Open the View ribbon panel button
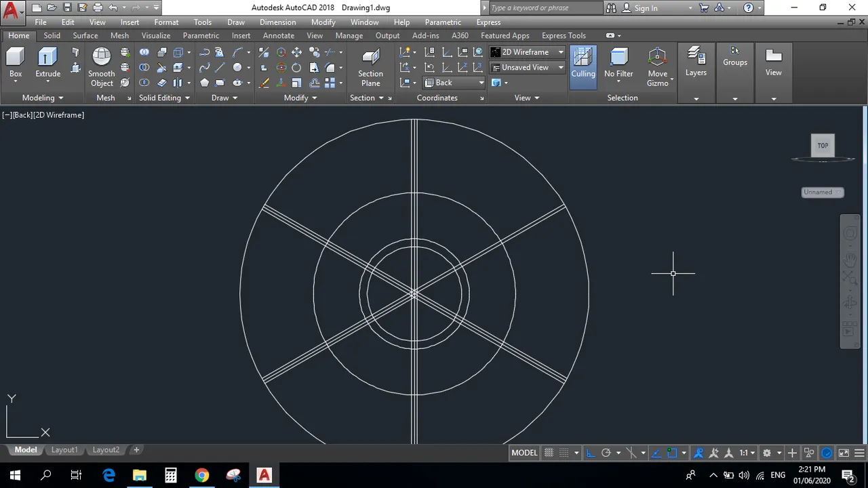Screen dimensions: 868x488 pyautogui.click(x=774, y=61)
